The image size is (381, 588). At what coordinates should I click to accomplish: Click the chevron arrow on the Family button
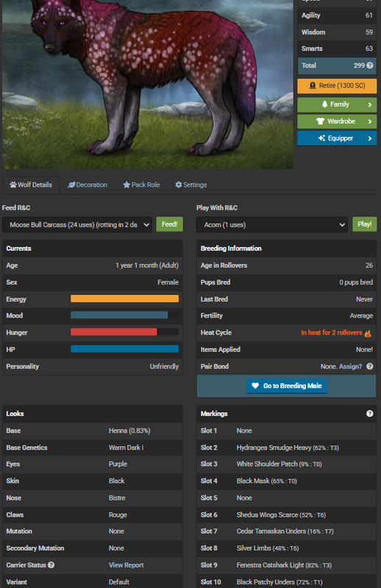(x=370, y=104)
